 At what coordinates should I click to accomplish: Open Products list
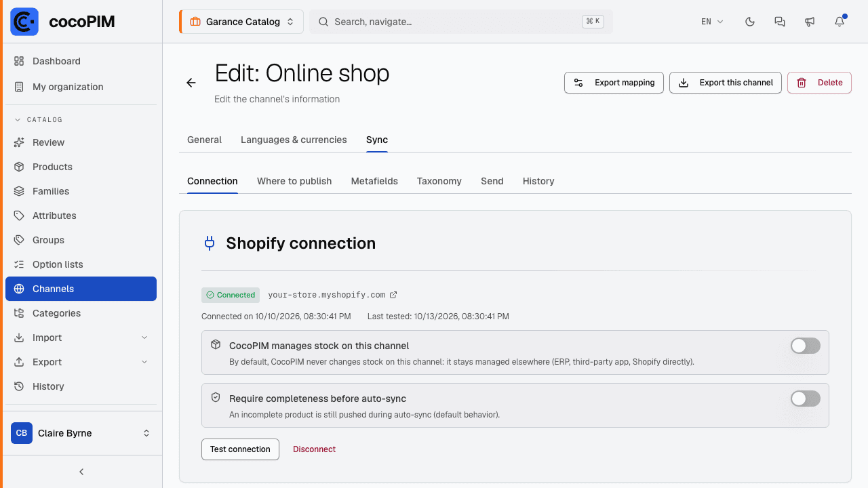[81, 167]
